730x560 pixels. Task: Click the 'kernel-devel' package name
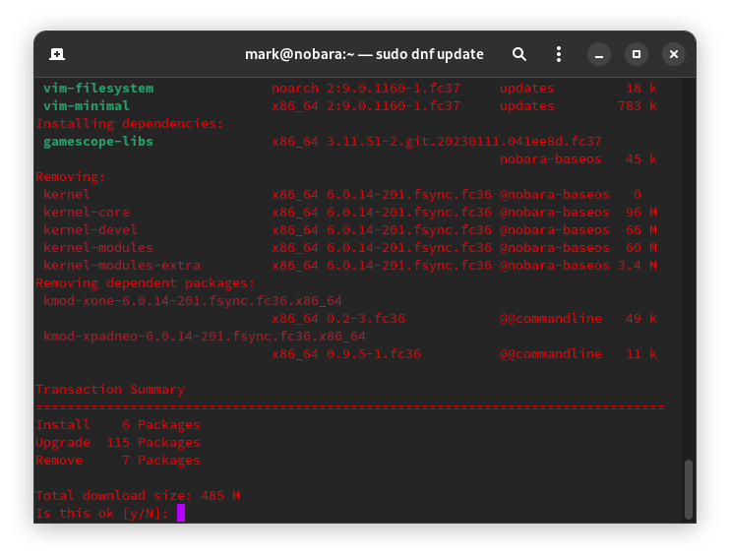(91, 229)
